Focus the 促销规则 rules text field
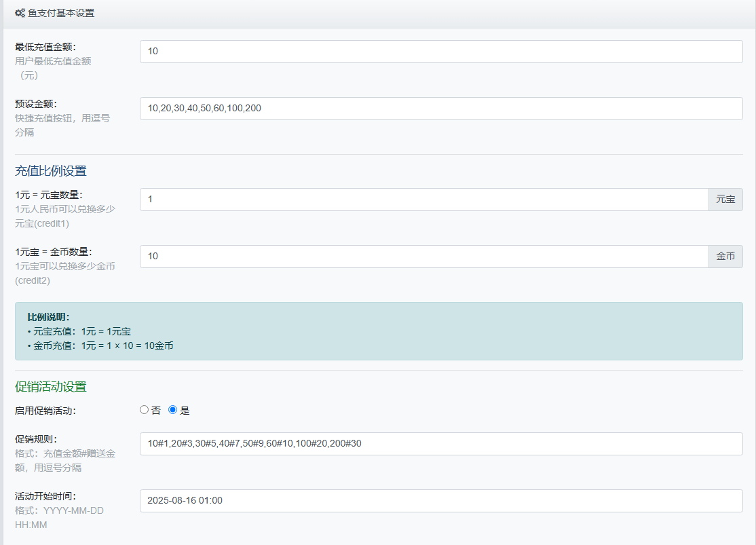Image resolution: width=756 pixels, height=545 pixels. pos(440,444)
